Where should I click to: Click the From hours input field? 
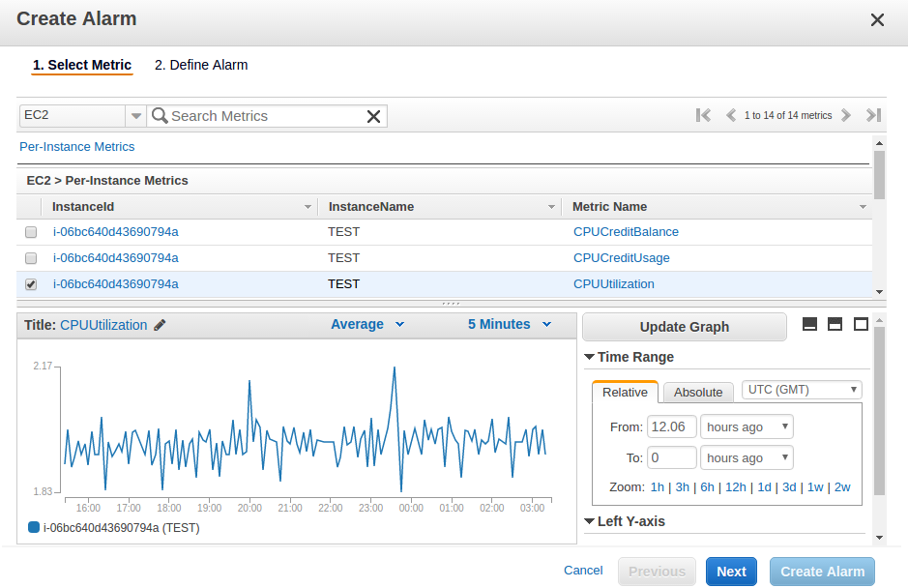click(x=672, y=426)
